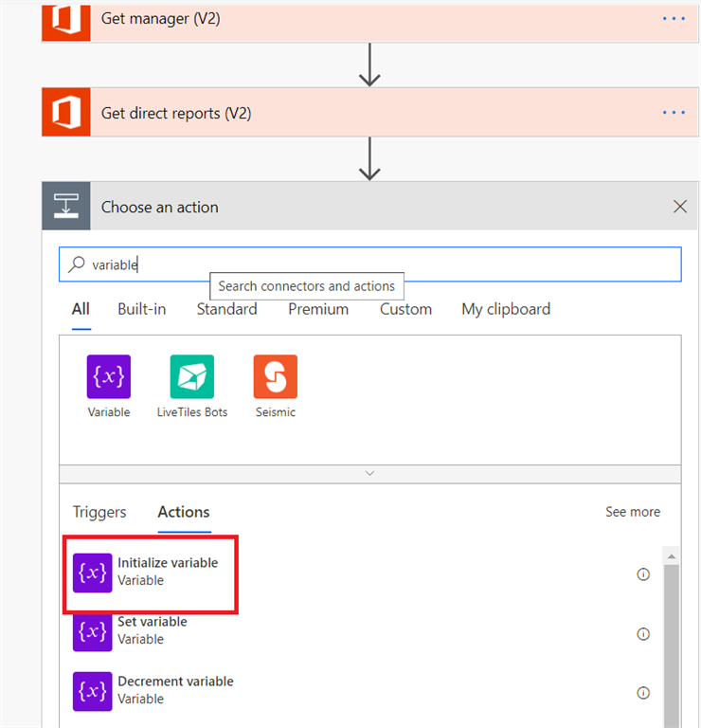The width and height of the screenshot is (701, 728).
Task: Switch to the Built-in tab
Action: pyautogui.click(x=141, y=309)
